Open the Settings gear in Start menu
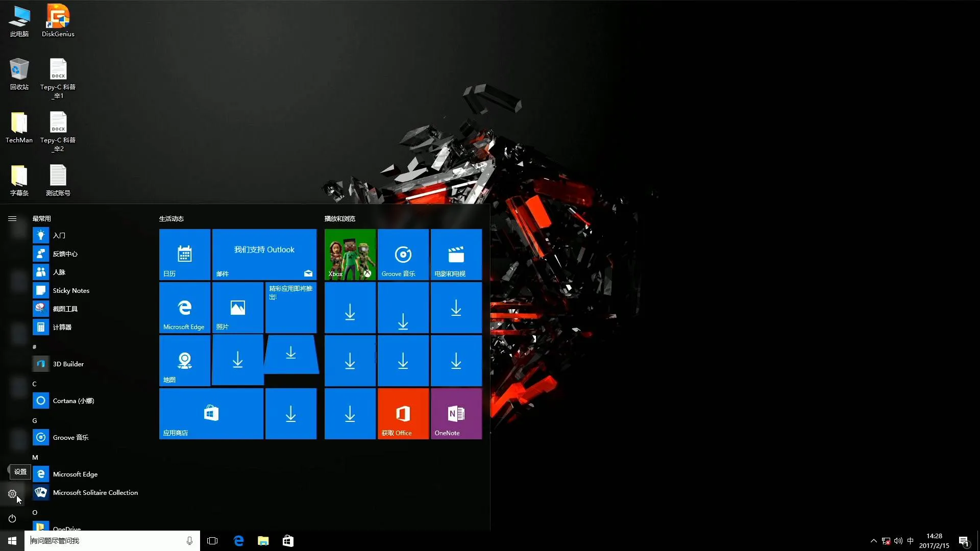 [x=12, y=494]
